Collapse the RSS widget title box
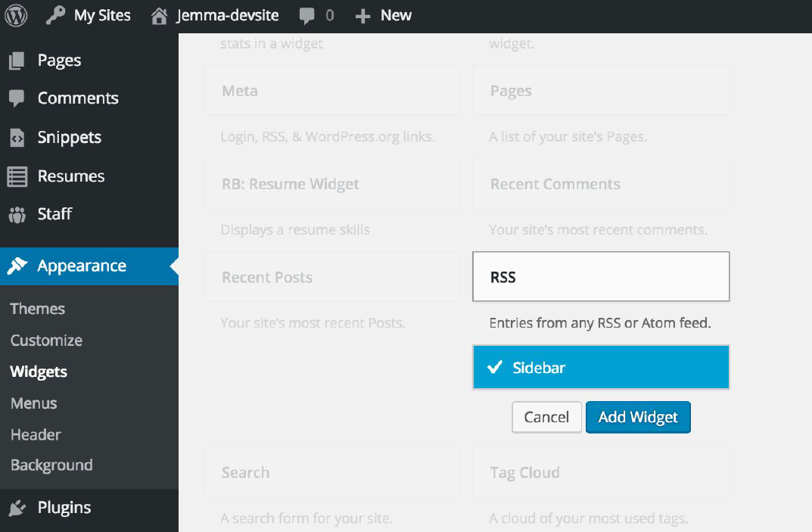The image size is (812, 532). tap(601, 277)
